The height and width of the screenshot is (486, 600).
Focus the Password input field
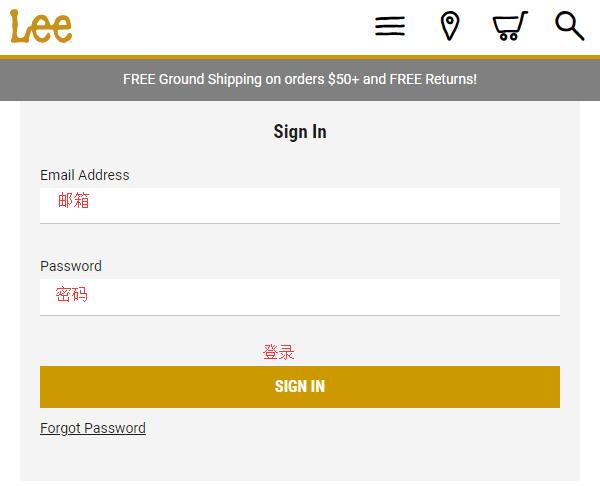click(300, 297)
